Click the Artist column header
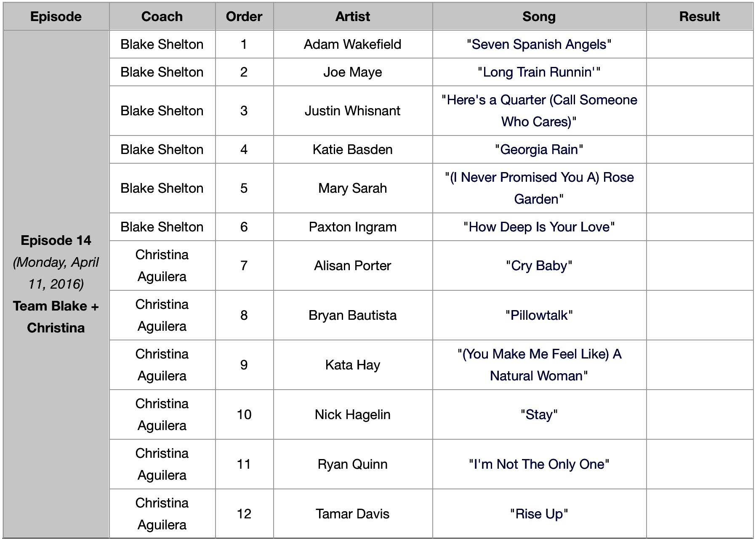 353,16
